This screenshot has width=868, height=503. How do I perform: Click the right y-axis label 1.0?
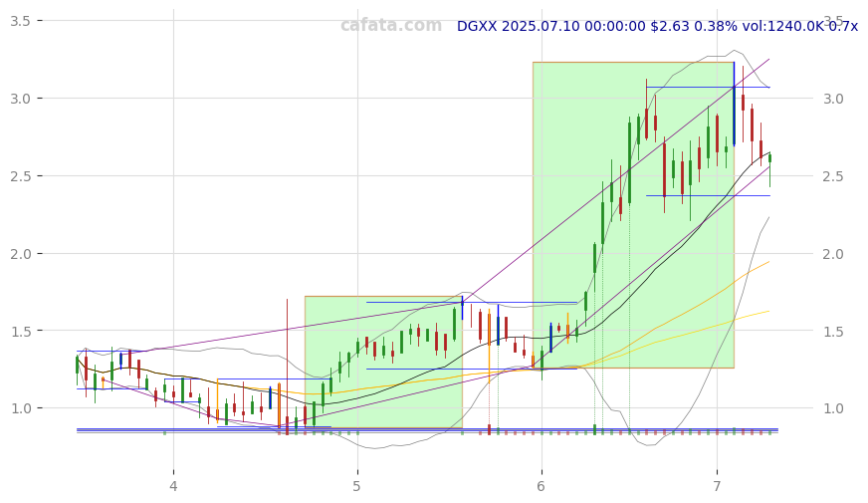833,408
